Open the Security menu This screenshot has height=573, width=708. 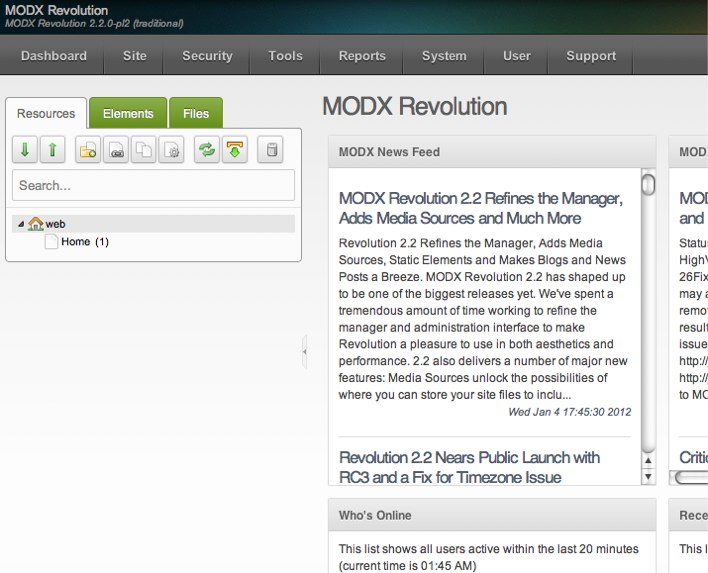click(x=207, y=56)
